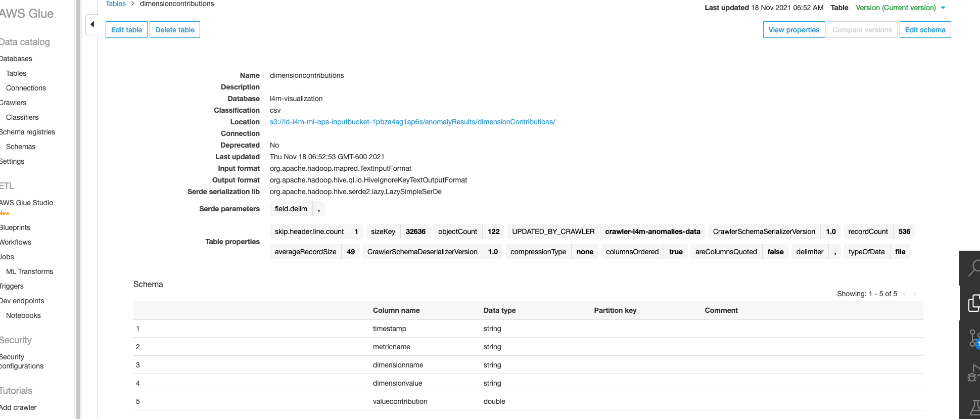Go to previous schema page arrow
Image resolution: width=980 pixels, height=419 pixels.
point(904,294)
